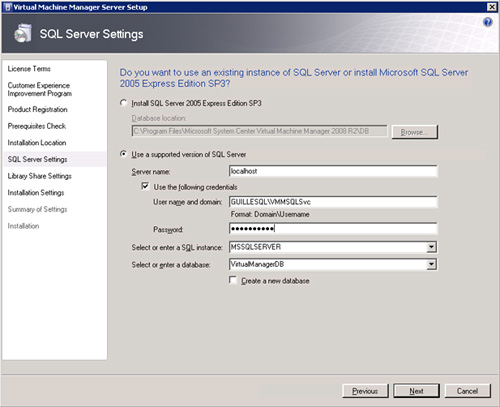This screenshot has height=407, width=500.
Task: Click Summary of Settings step
Action: [37, 209]
